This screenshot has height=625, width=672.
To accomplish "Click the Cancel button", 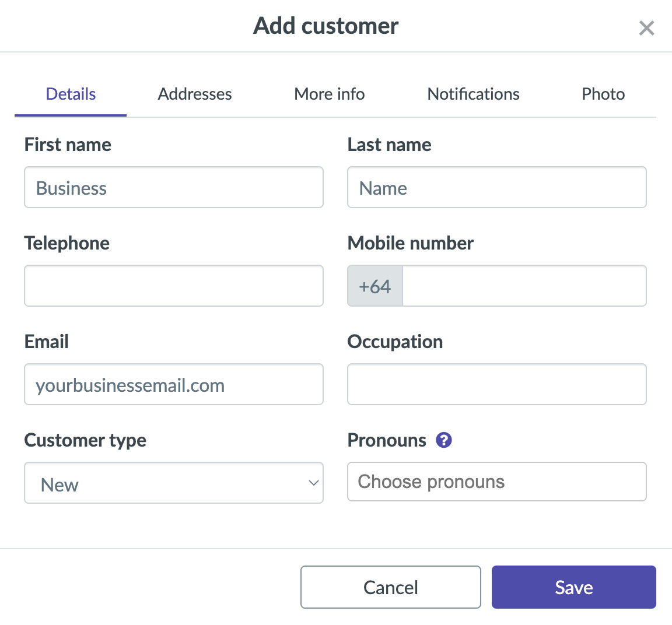I will tap(390, 587).
